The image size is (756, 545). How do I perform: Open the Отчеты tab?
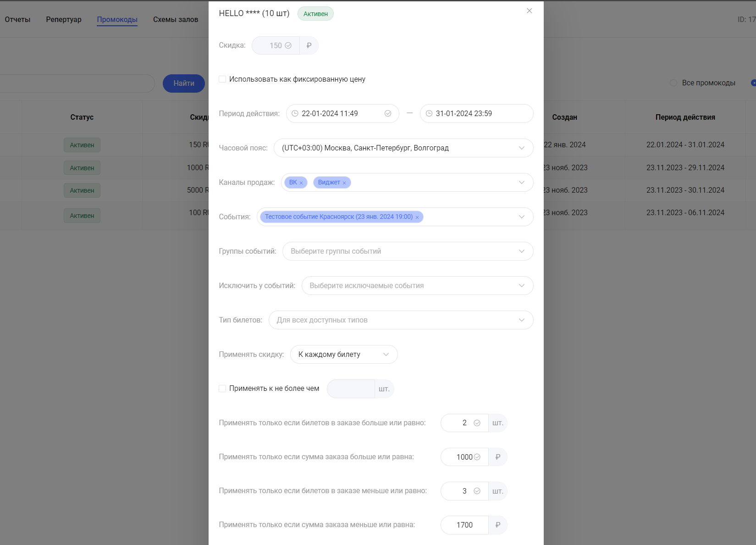pos(17,19)
